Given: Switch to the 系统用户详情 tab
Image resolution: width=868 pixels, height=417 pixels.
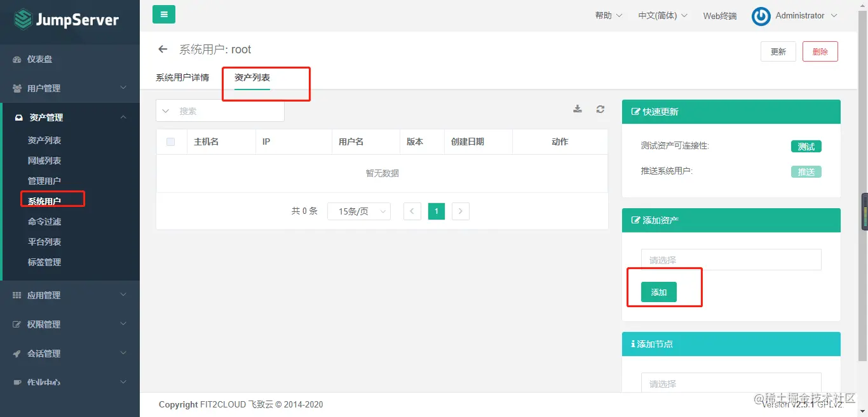Looking at the screenshot, I should point(182,77).
